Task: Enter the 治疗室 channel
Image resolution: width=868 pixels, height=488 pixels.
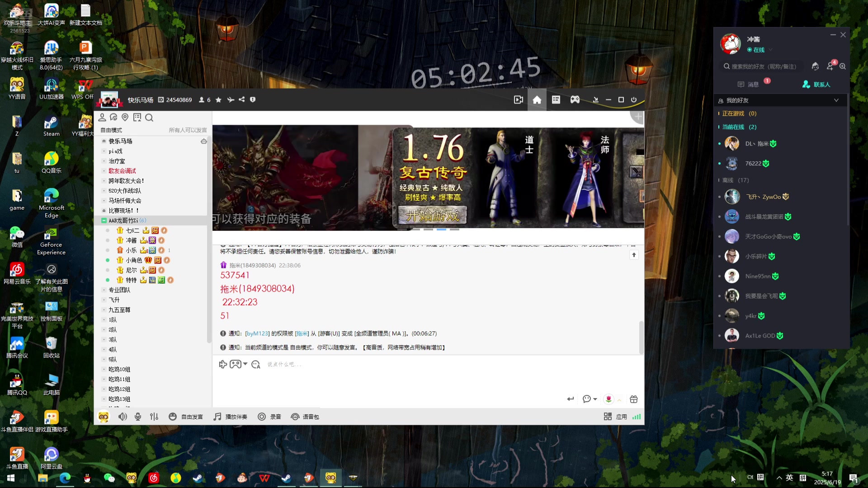Action: [117, 161]
